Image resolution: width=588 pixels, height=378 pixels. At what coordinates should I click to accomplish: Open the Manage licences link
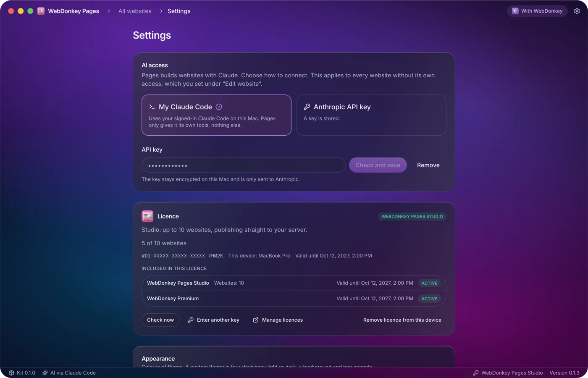click(x=278, y=320)
